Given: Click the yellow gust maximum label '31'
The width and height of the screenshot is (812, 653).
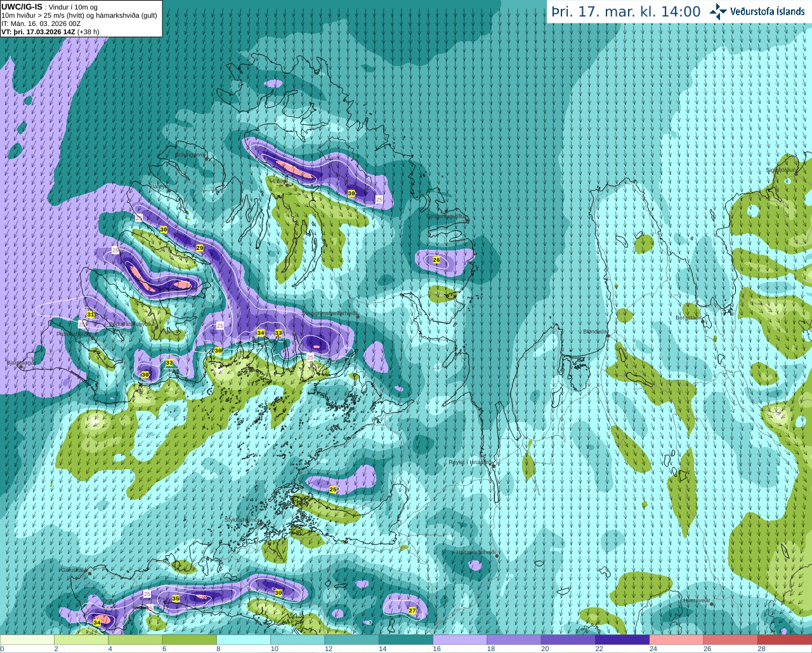Looking at the screenshot, I should (x=91, y=314).
